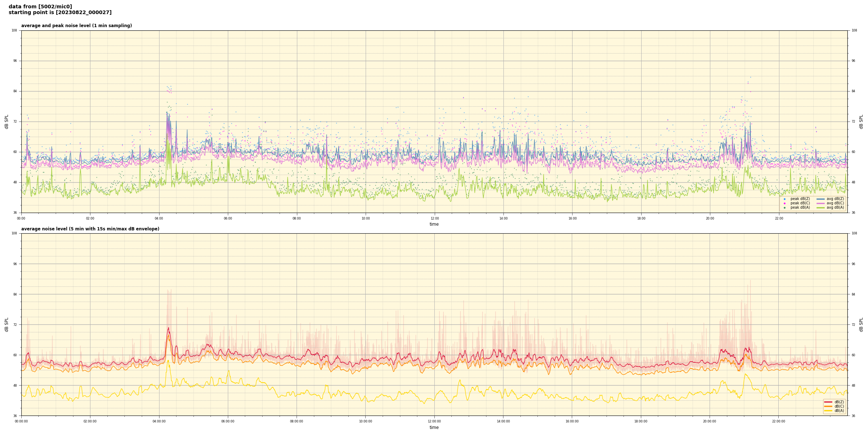The width and height of the screenshot is (868, 434).
Task: Click the 08:00:00 tick label on lower chart
Action: click(296, 421)
